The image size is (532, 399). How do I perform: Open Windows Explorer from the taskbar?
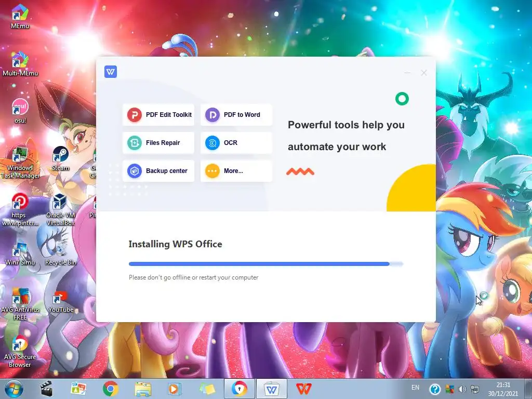click(x=143, y=389)
